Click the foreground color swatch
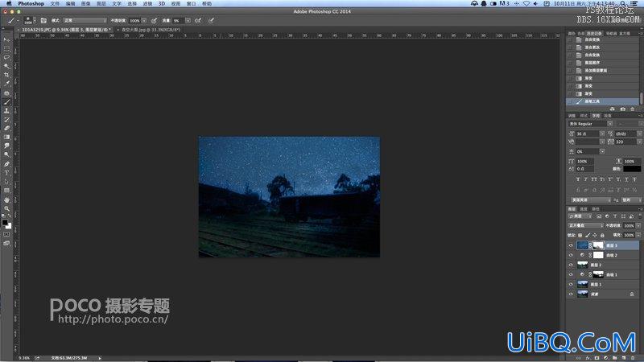 click(x=5, y=222)
